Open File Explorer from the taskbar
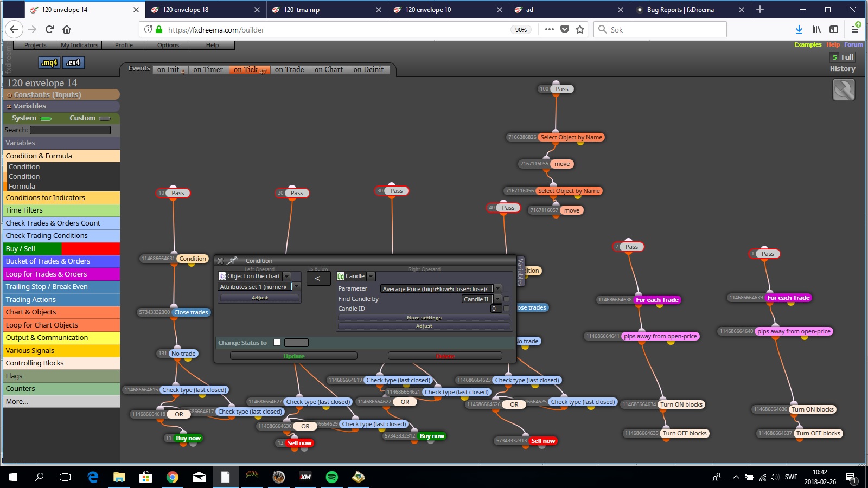This screenshot has height=488, width=868. coord(119,477)
